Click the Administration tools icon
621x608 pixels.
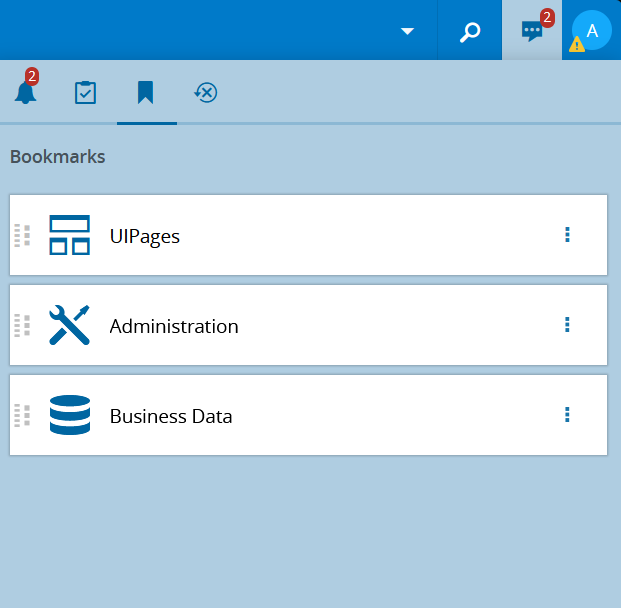[x=70, y=325]
